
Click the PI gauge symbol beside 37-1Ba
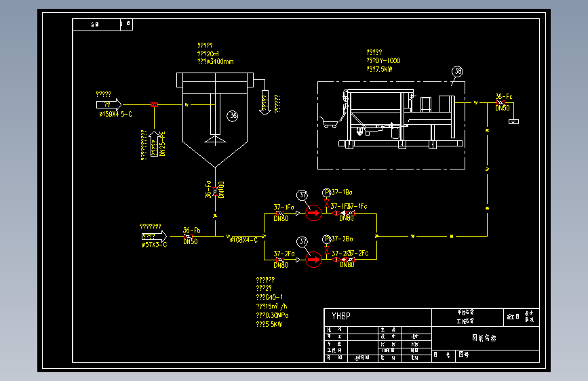coord(327,193)
